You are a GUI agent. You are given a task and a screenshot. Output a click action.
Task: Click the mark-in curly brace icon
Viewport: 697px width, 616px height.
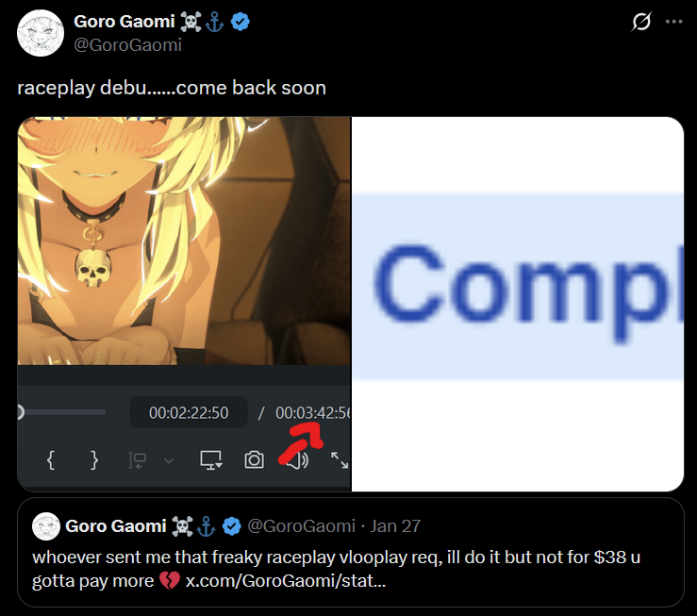(51, 460)
